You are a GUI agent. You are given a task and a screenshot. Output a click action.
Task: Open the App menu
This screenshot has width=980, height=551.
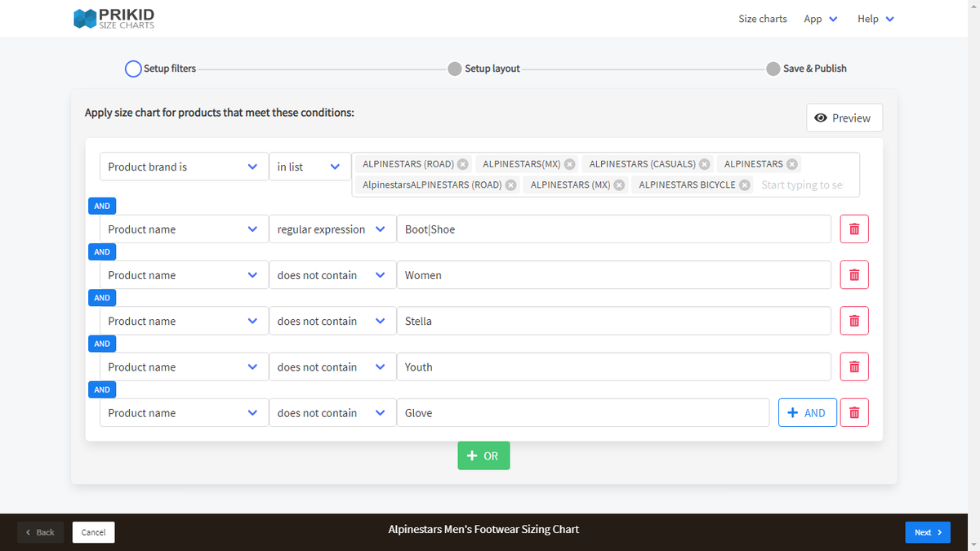click(x=820, y=18)
